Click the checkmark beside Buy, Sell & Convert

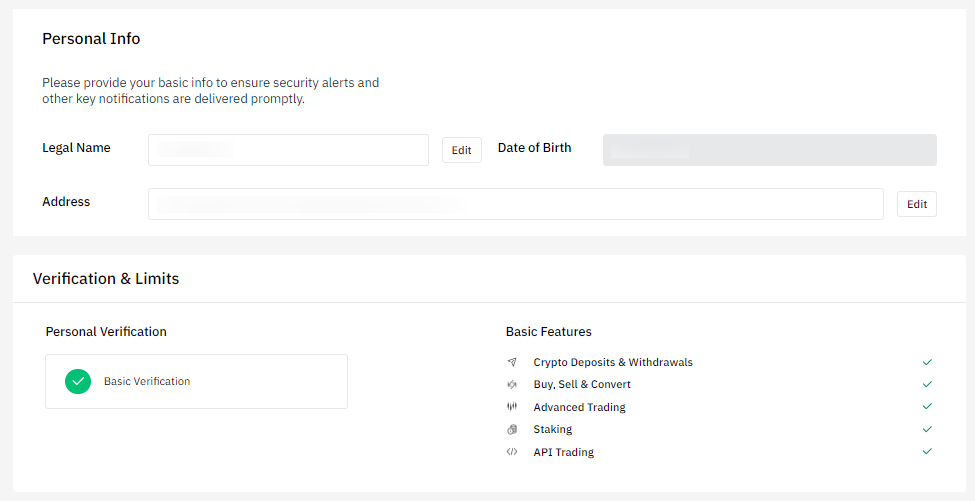(927, 384)
